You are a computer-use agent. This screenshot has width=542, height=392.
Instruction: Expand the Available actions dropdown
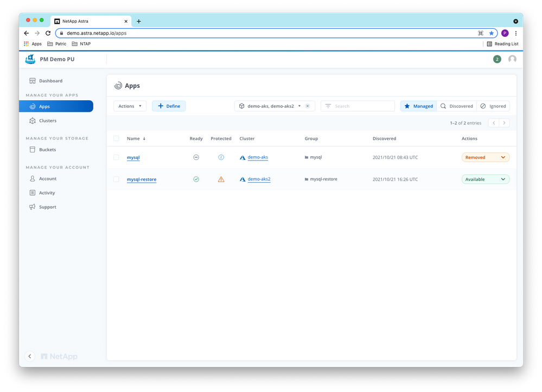coord(486,179)
